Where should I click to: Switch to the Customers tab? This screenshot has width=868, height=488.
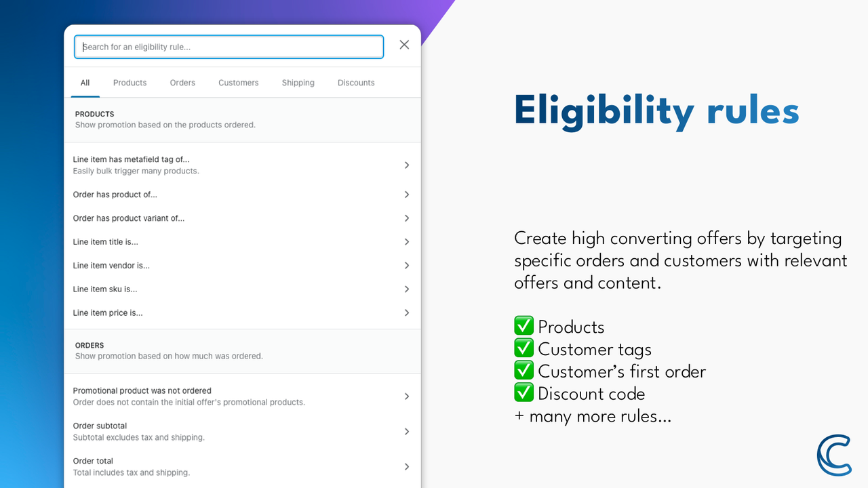click(238, 82)
